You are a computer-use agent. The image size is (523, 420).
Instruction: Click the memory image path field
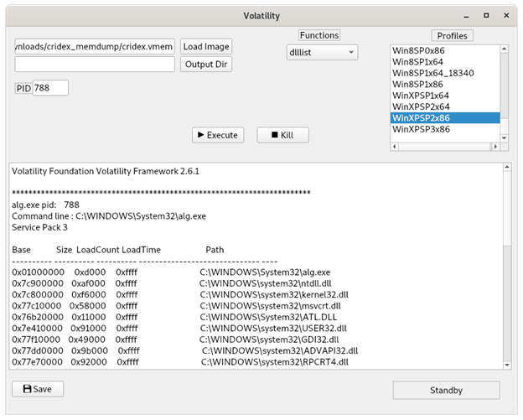[x=95, y=46]
